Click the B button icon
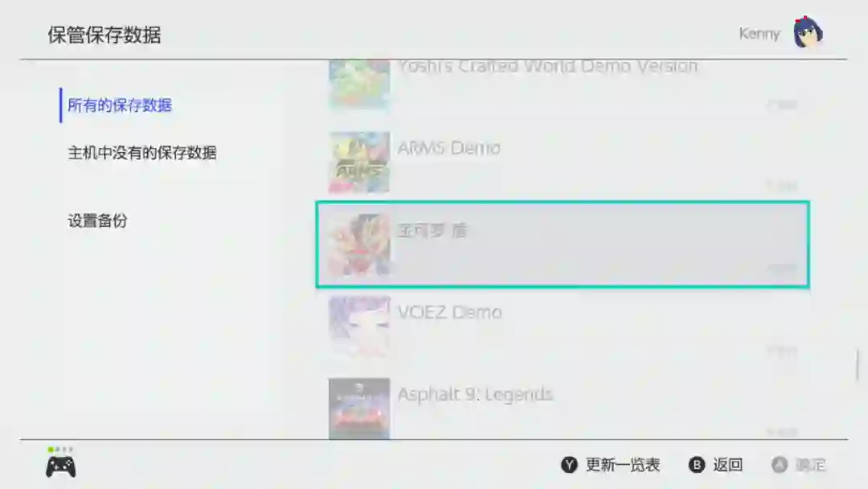 click(697, 465)
